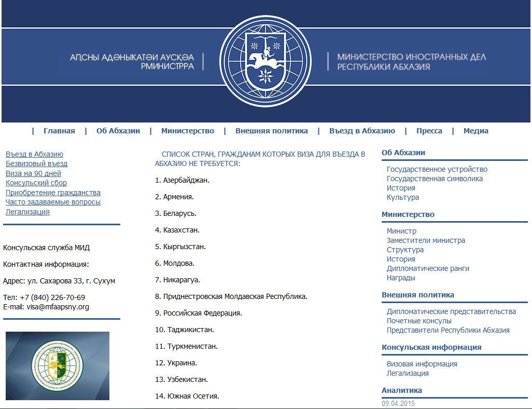Open Легализация link under Консульская информация
The height and width of the screenshot is (409, 532).
pos(408,373)
